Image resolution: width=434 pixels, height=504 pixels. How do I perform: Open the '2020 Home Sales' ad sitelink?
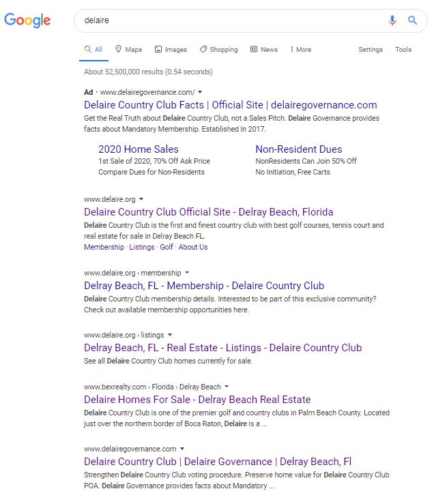[139, 149]
